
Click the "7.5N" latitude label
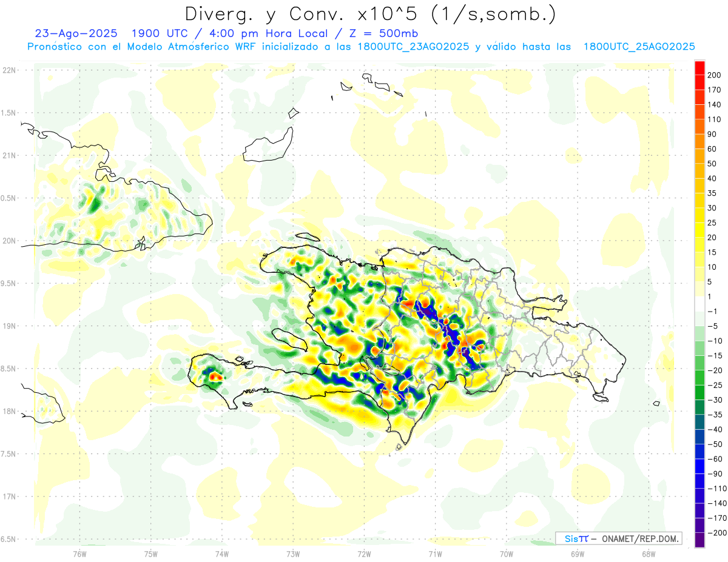click(x=8, y=453)
